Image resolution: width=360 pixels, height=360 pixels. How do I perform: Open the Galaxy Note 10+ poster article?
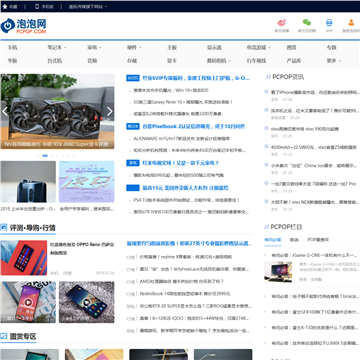pos(183,102)
